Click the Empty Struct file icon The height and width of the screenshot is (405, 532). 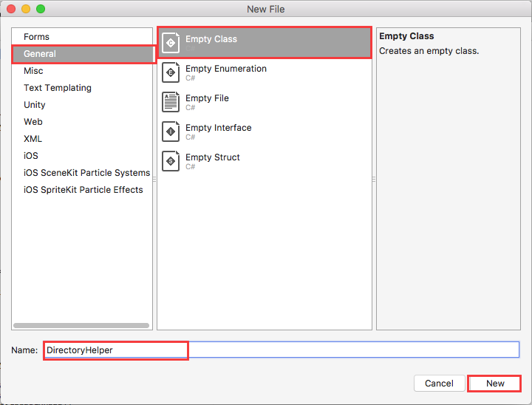click(171, 161)
